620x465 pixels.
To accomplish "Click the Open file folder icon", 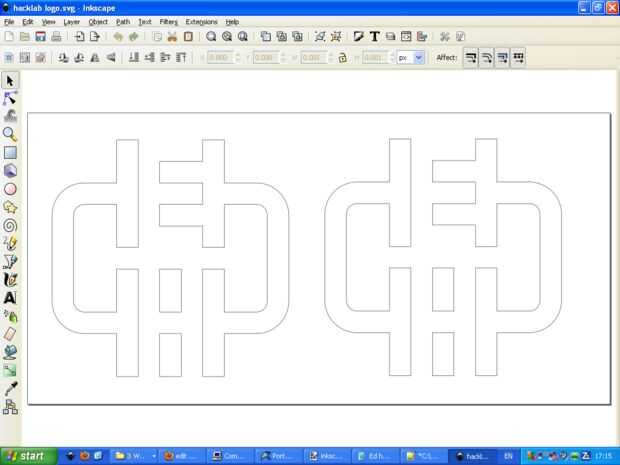I will [x=25, y=37].
